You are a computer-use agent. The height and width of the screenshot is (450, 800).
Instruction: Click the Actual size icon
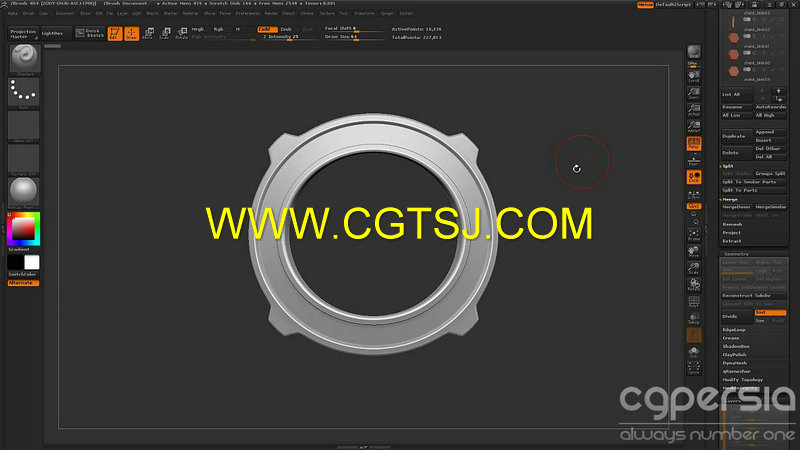(x=694, y=109)
